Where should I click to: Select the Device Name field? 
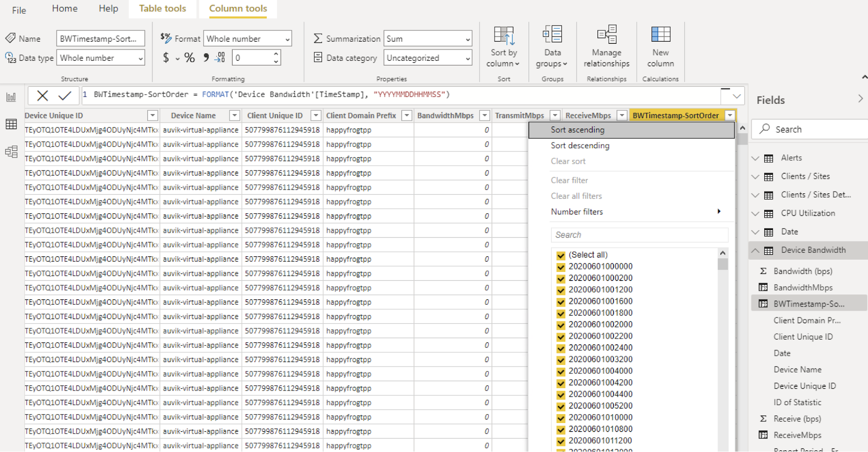(797, 370)
